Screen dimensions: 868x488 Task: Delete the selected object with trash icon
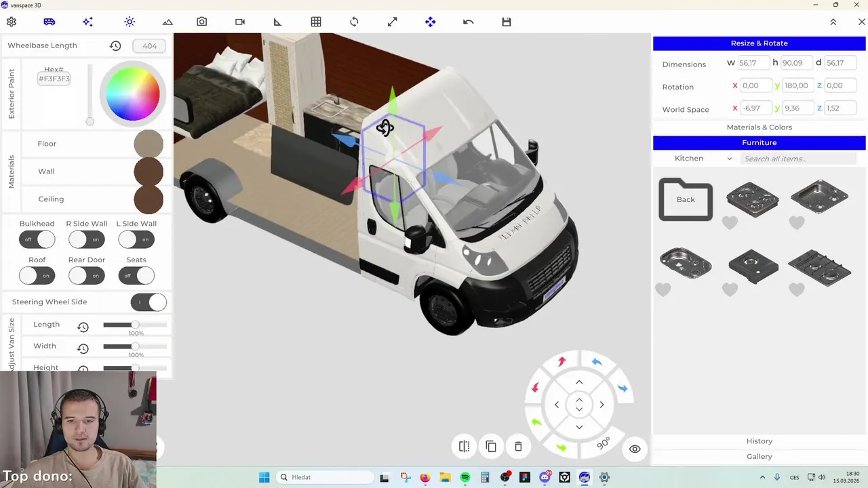518,446
